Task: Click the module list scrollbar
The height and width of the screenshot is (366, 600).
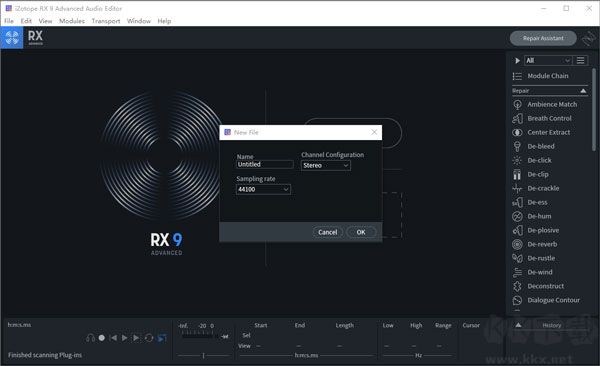Action: coord(593,109)
